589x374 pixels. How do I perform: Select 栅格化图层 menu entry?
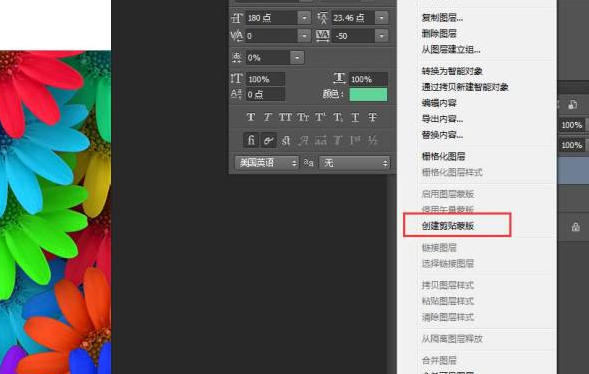pyautogui.click(x=443, y=156)
